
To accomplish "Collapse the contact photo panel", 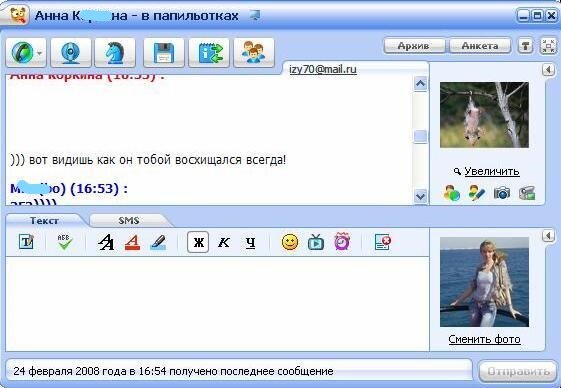I will tap(548, 69).
